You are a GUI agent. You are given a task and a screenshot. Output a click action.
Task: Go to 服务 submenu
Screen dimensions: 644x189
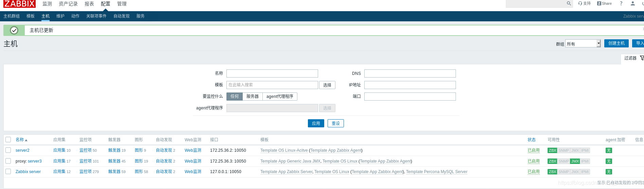[141, 16]
